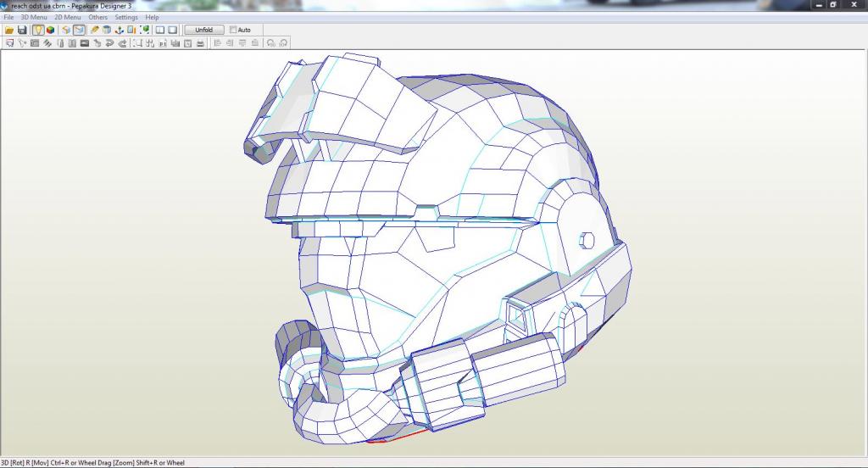Select the pencil edge tool icon

95,30
